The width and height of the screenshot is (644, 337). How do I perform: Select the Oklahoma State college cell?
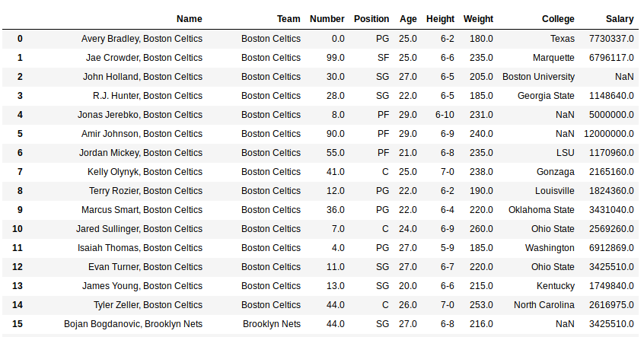[x=543, y=210]
